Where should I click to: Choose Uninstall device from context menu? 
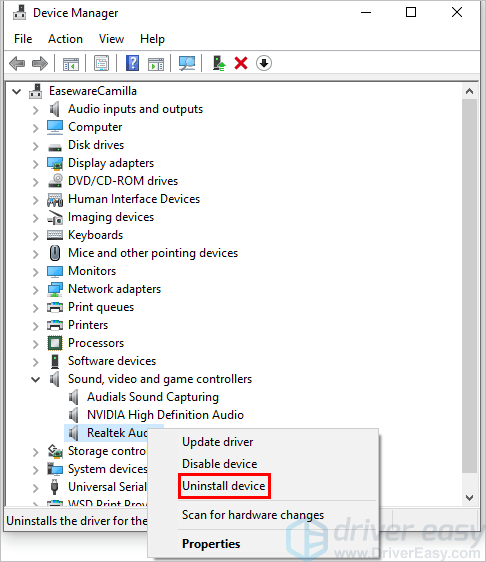tap(224, 486)
